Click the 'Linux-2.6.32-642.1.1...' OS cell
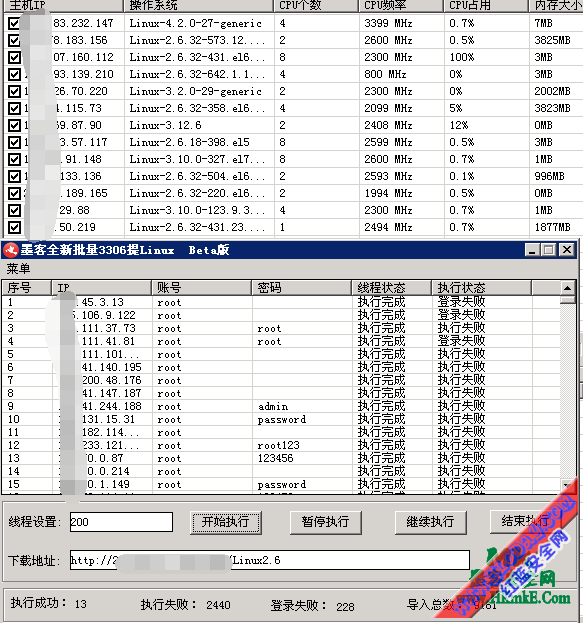 coord(197,74)
